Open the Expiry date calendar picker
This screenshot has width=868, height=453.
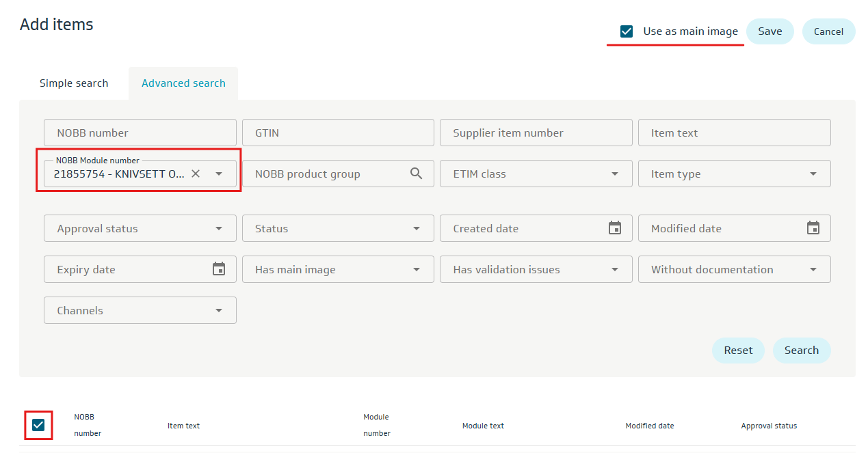[218, 269]
